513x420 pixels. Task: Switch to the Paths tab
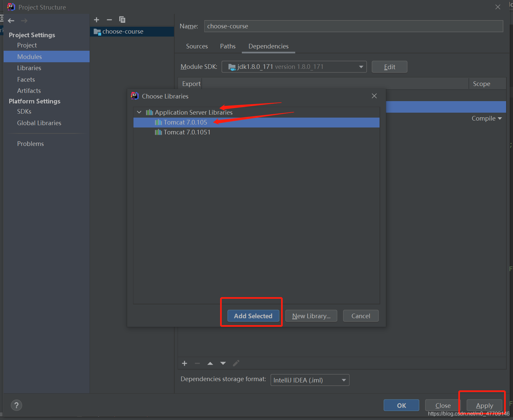[228, 46]
